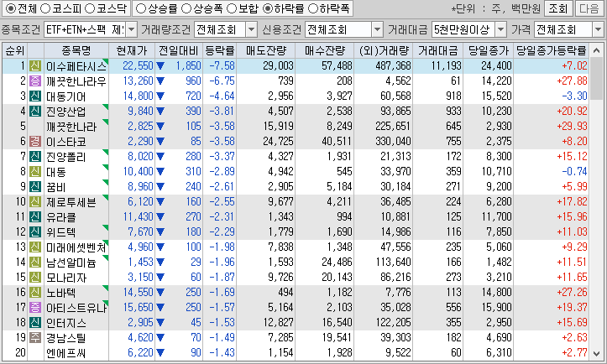Sort by the 당일종가등락률 column header
607x364 pixels.
point(552,50)
